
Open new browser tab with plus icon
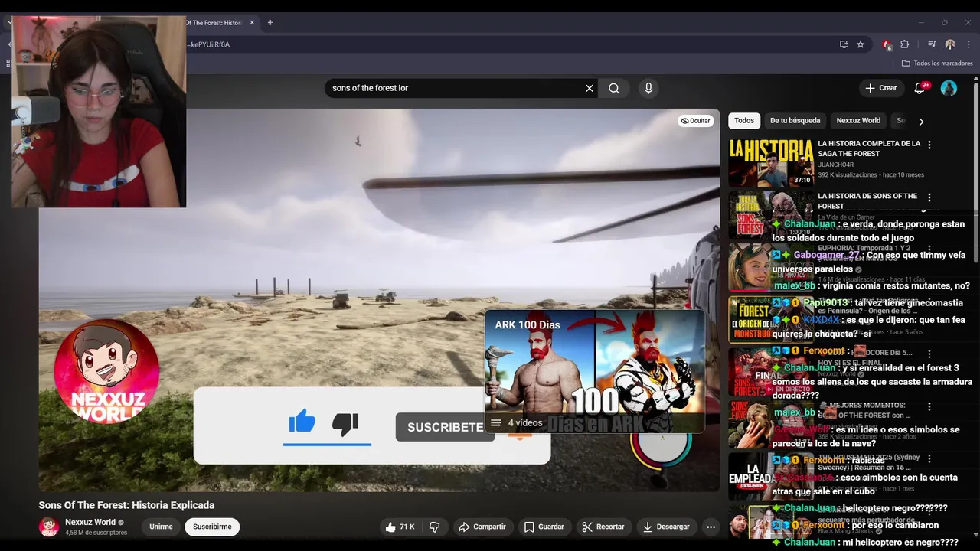[x=270, y=23]
